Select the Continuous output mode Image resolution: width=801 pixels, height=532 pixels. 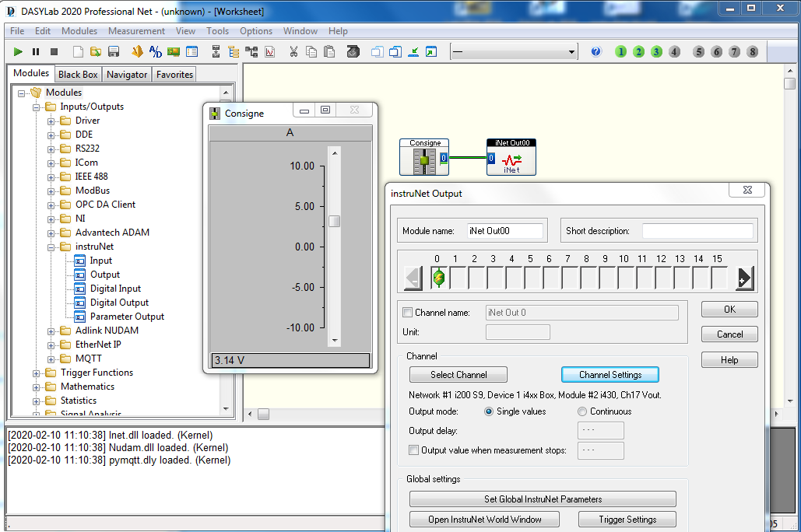coord(581,411)
